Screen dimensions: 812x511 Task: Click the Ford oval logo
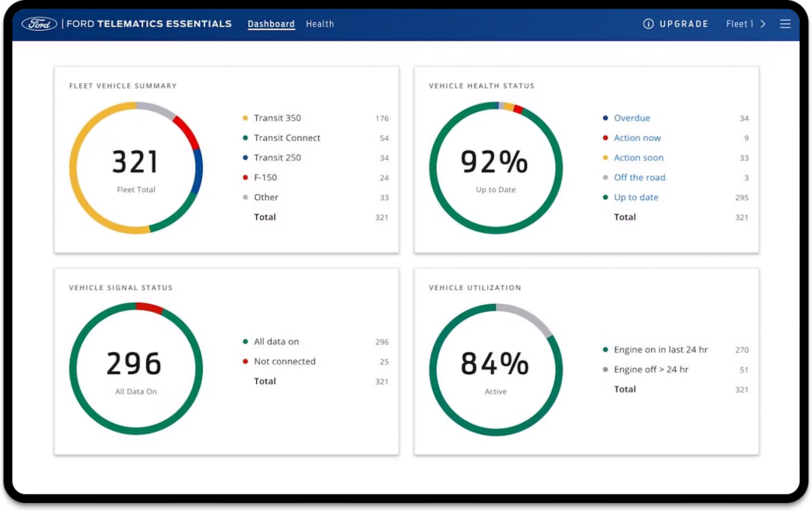pos(40,24)
